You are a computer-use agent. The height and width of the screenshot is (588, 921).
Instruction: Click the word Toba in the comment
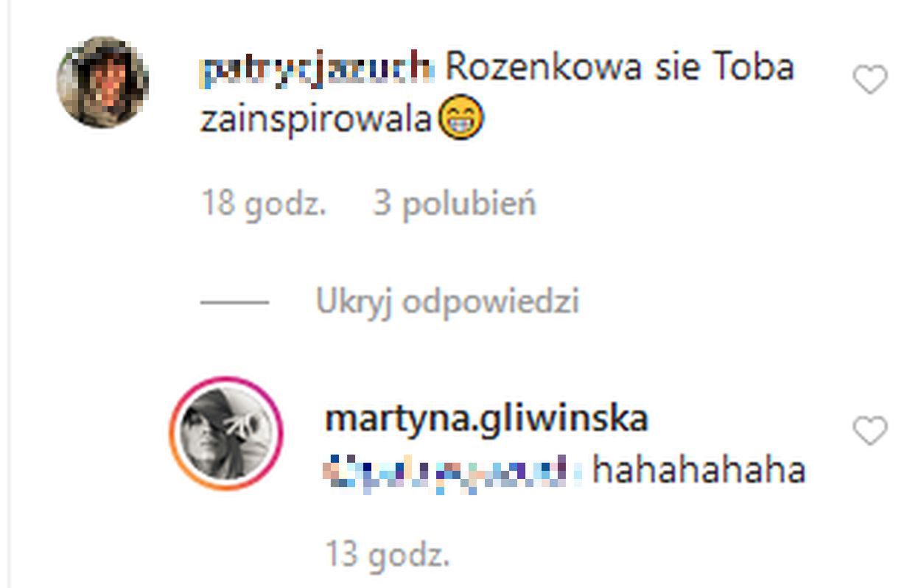click(753, 68)
